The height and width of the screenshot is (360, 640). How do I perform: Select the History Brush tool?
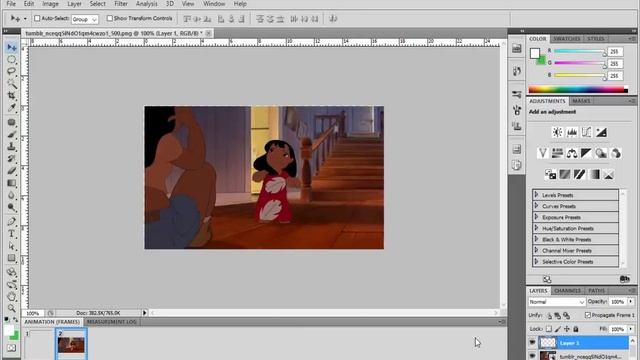pyautogui.click(x=11, y=158)
